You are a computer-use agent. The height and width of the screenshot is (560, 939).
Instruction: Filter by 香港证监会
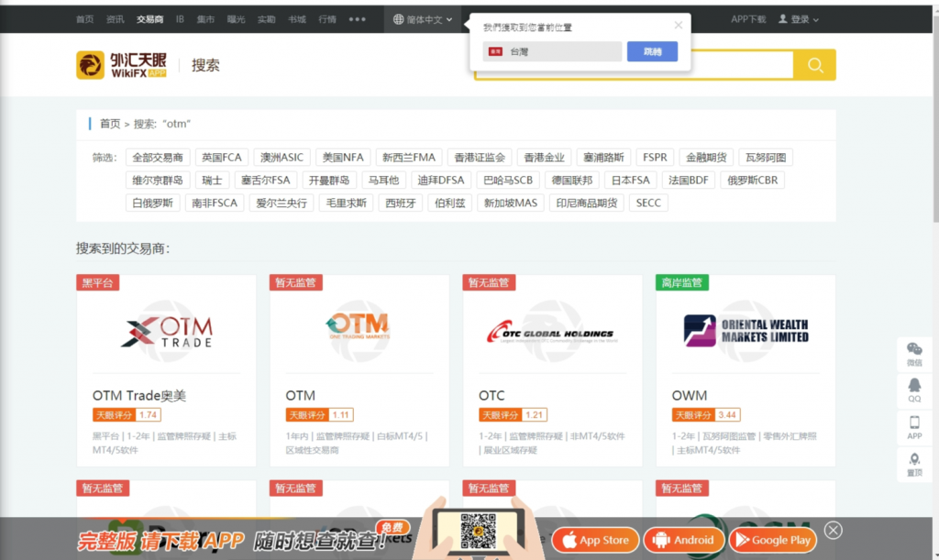(x=480, y=158)
